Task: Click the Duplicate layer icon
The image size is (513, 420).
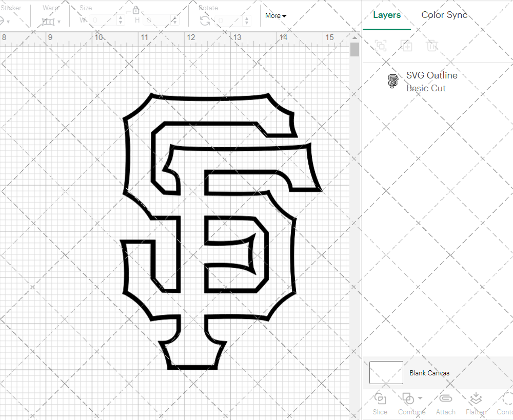Action: click(x=406, y=46)
